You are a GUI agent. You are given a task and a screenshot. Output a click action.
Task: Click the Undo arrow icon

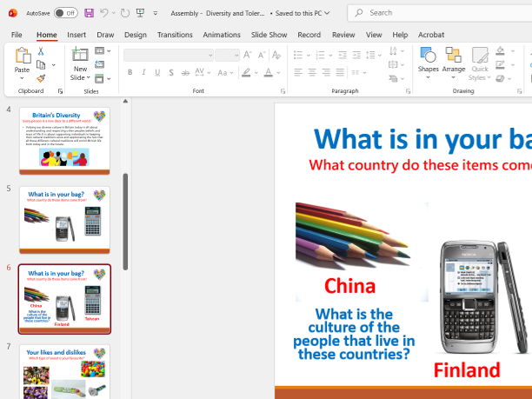[x=103, y=13]
